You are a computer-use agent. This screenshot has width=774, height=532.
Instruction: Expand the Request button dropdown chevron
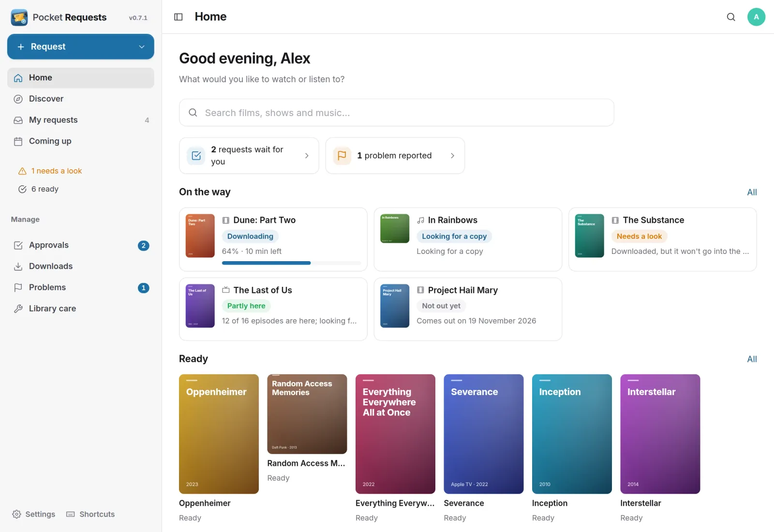(x=142, y=47)
